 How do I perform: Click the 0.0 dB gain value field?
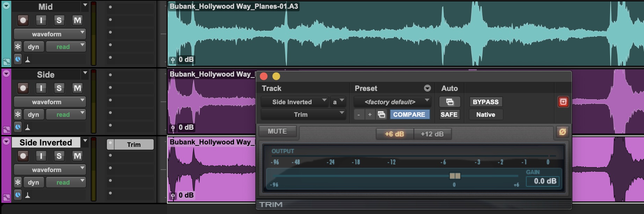[544, 181]
